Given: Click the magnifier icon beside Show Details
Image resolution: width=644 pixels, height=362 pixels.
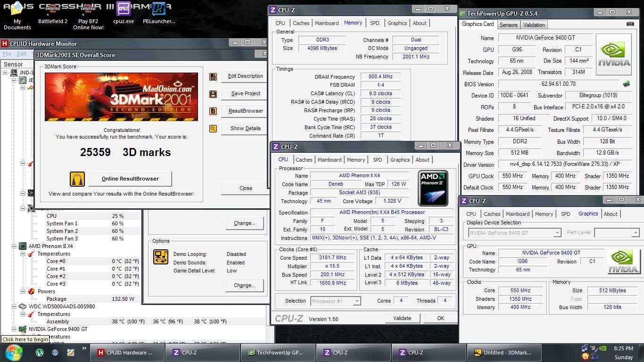Looking at the screenshot, I should [213, 128].
